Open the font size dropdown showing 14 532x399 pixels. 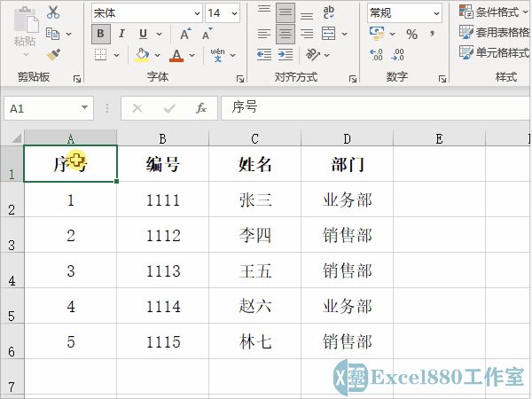(x=223, y=13)
